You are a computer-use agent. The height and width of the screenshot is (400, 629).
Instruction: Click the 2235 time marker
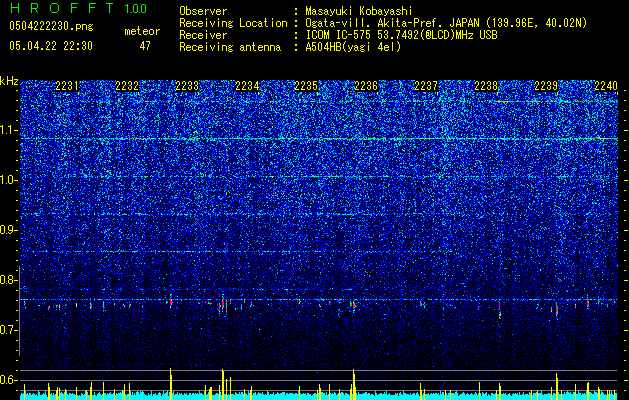(306, 86)
